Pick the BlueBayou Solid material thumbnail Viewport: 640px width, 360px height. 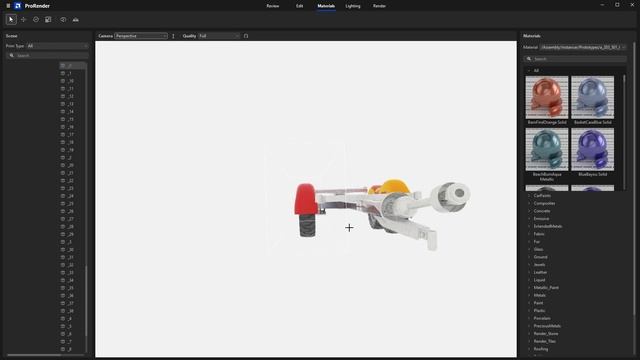593,149
